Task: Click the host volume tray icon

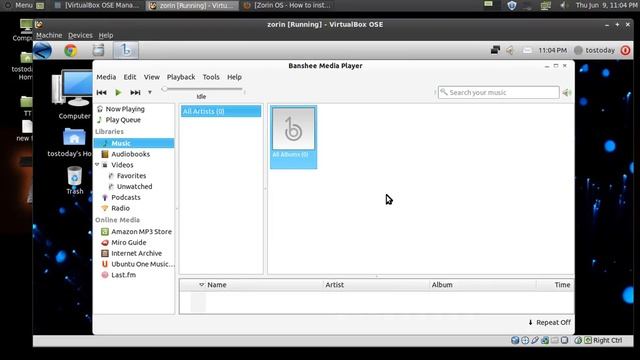Action: (563, 5)
